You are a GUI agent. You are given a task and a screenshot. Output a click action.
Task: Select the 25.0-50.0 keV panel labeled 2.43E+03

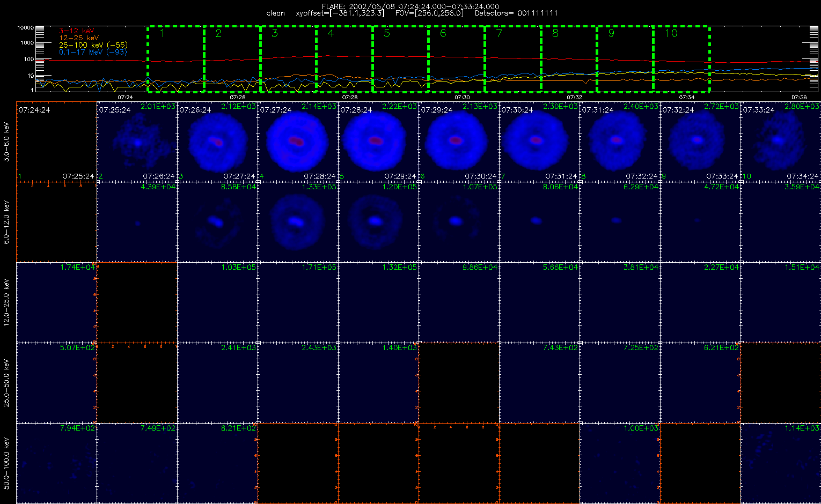298,382
